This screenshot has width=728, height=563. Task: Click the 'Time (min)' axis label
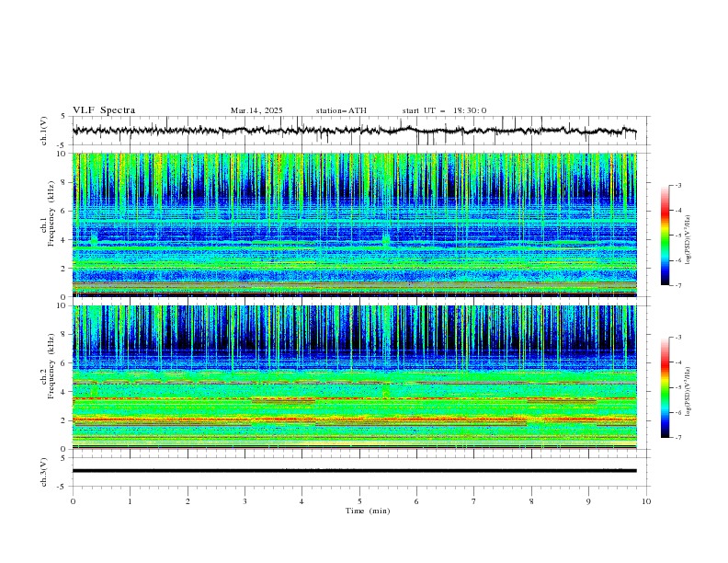(x=368, y=511)
